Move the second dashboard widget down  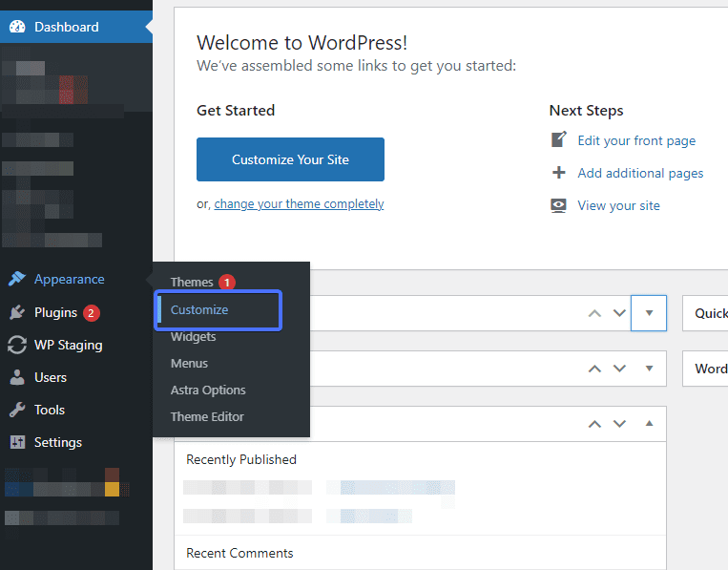pos(619,369)
